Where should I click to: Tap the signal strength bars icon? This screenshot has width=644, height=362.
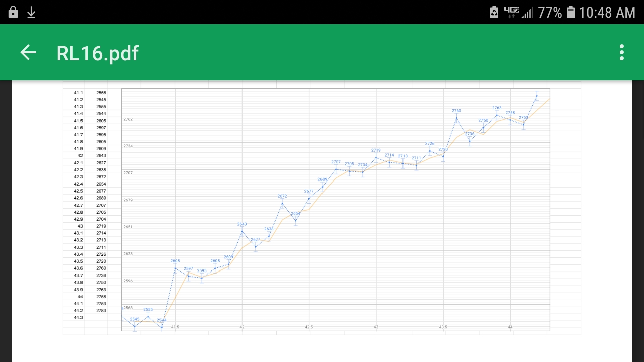click(527, 12)
